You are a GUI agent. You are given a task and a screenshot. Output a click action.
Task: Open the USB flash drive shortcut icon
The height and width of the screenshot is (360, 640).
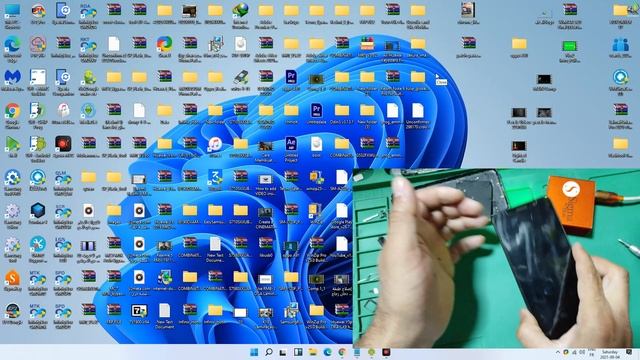pyautogui.click(x=240, y=77)
